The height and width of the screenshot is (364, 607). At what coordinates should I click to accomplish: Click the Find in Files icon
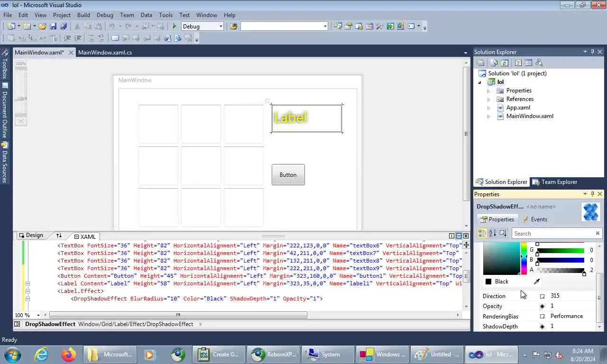[233, 27]
